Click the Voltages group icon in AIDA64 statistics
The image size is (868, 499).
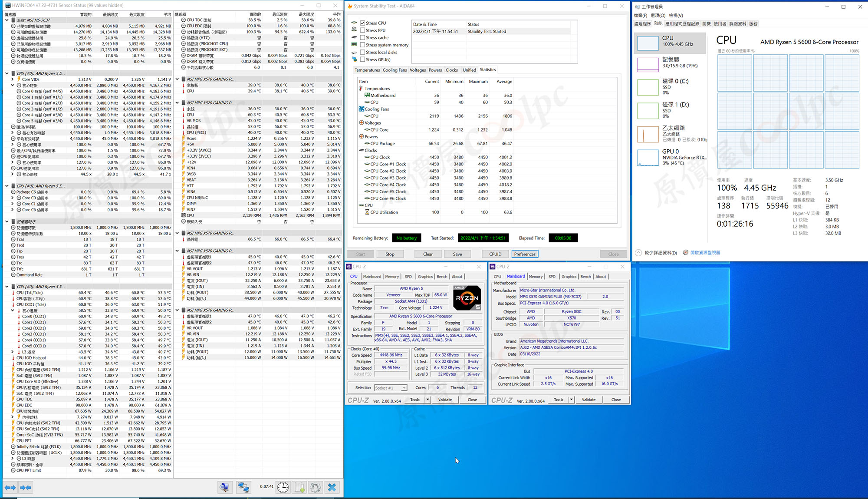[361, 122]
